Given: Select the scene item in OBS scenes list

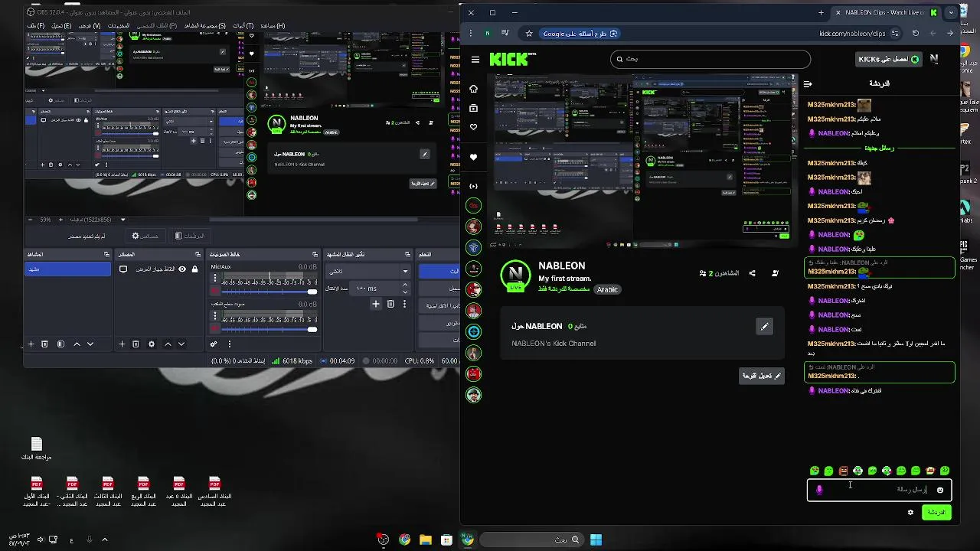Looking at the screenshot, I should coord(68,269).
